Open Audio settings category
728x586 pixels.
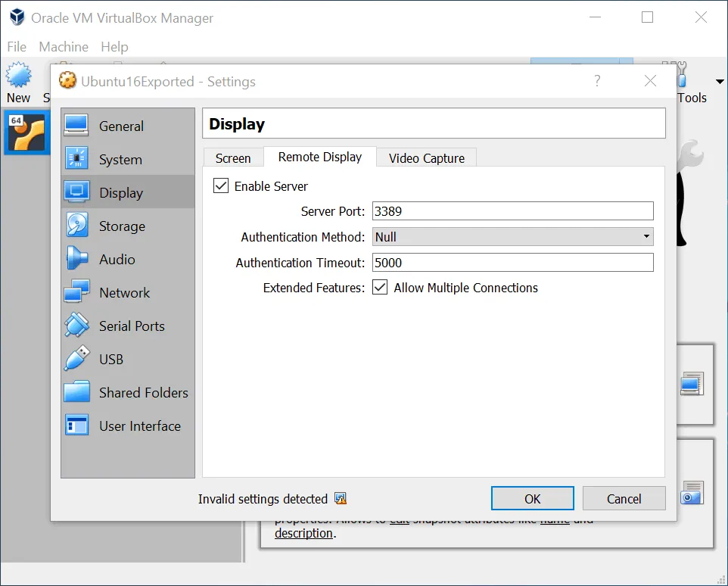coord(128,259)
